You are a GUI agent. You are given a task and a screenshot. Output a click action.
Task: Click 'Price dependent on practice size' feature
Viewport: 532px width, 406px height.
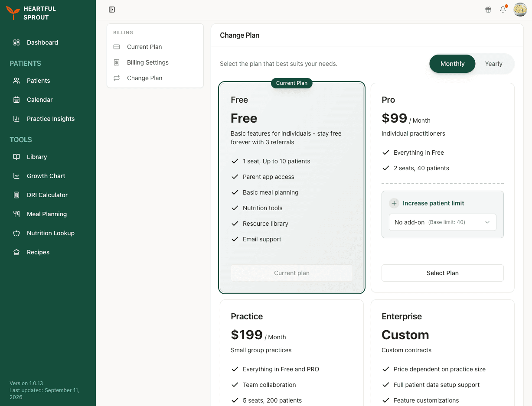(440, 369)
